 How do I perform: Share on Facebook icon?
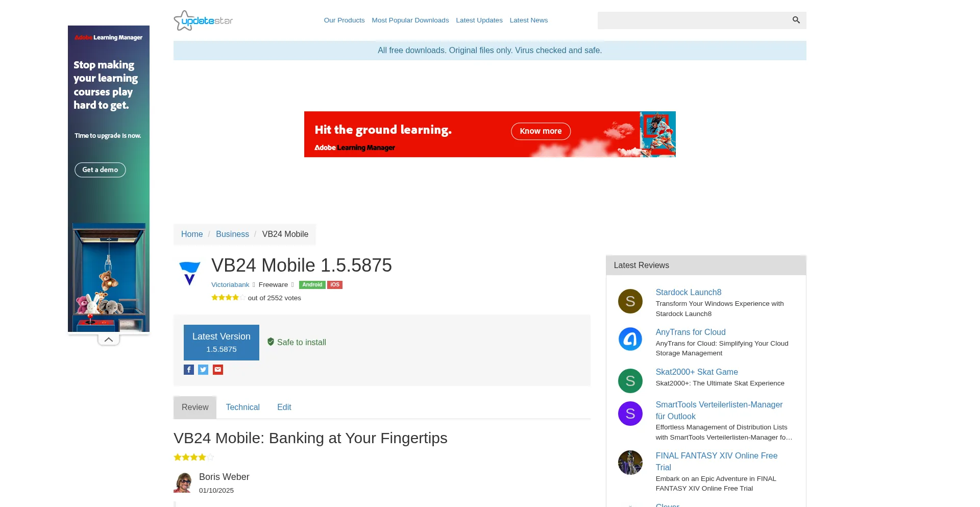[x=189, y=370]
